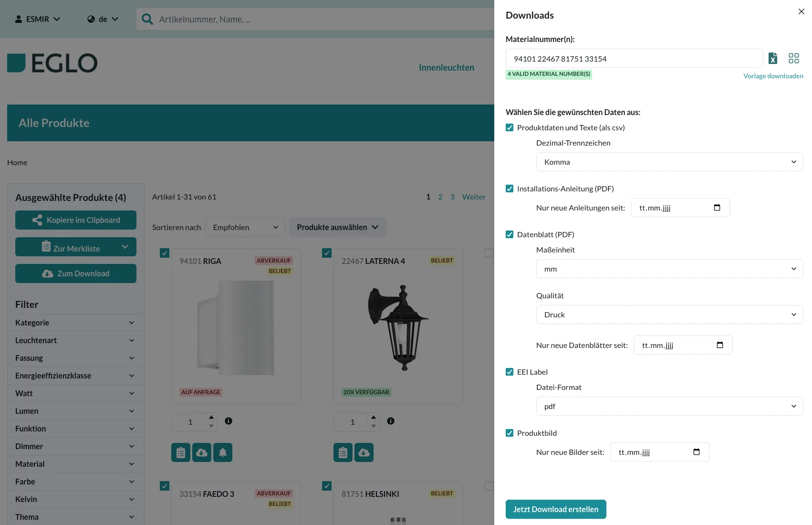Click the Excel export icon beside Materialnummer field

click(772, 58)
